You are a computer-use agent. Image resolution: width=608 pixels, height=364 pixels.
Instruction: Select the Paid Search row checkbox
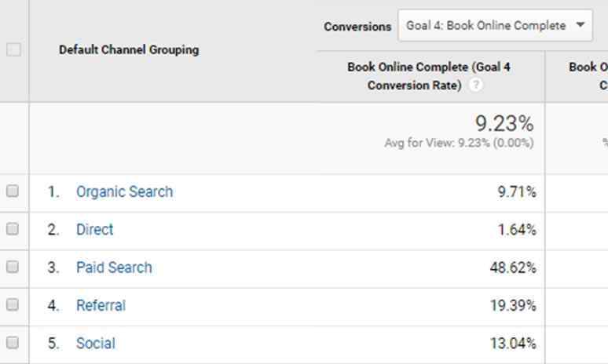[x=13, y=267]
